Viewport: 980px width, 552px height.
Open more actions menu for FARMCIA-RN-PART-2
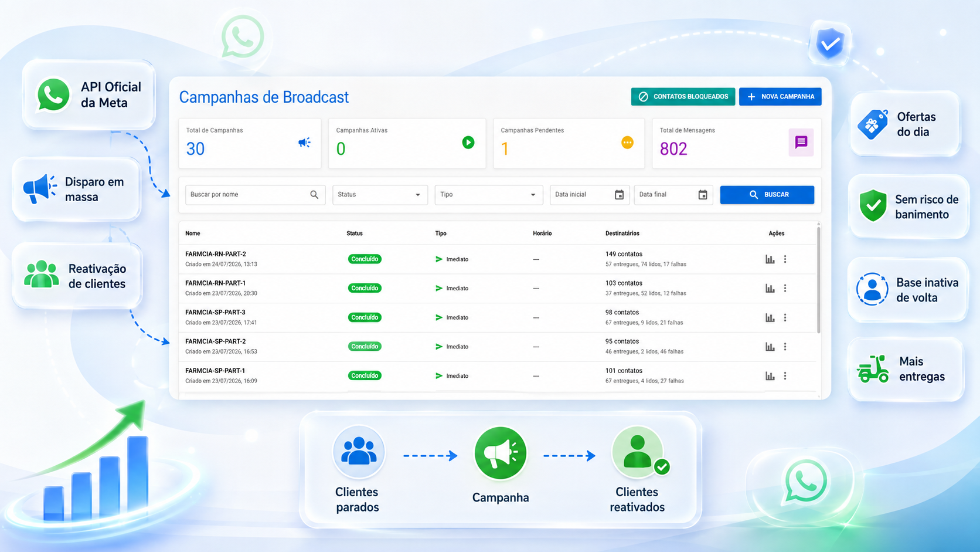(x=785, y=259)
